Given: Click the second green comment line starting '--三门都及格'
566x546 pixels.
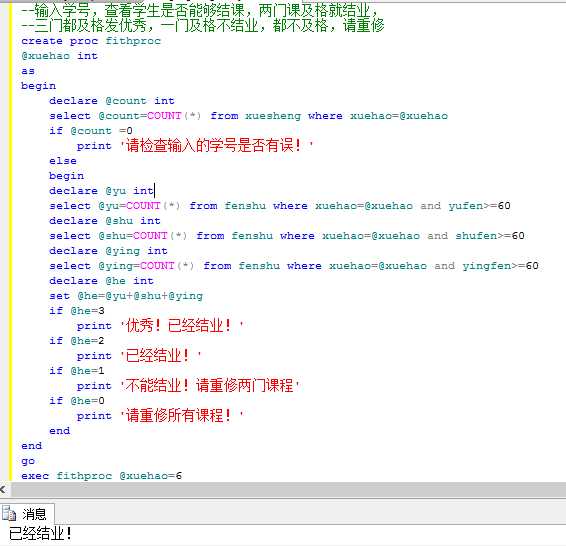Looking at the screenshot, I should coord(203,25).
